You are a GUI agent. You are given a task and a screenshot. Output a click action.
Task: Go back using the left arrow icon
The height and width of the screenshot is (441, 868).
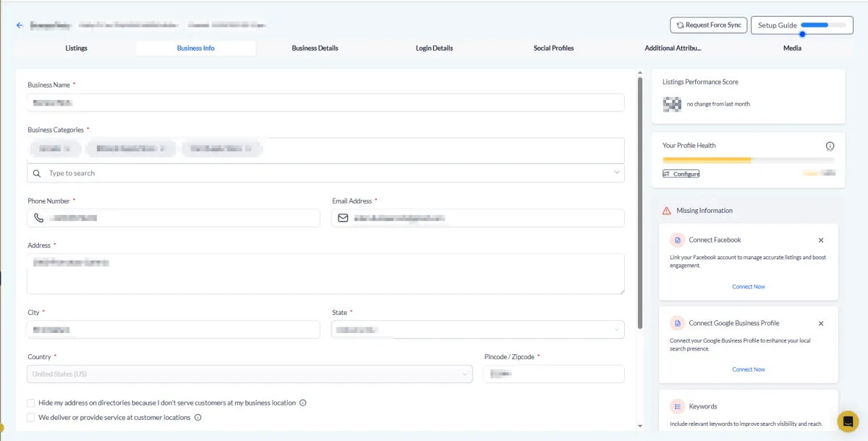tap(20, 25)
